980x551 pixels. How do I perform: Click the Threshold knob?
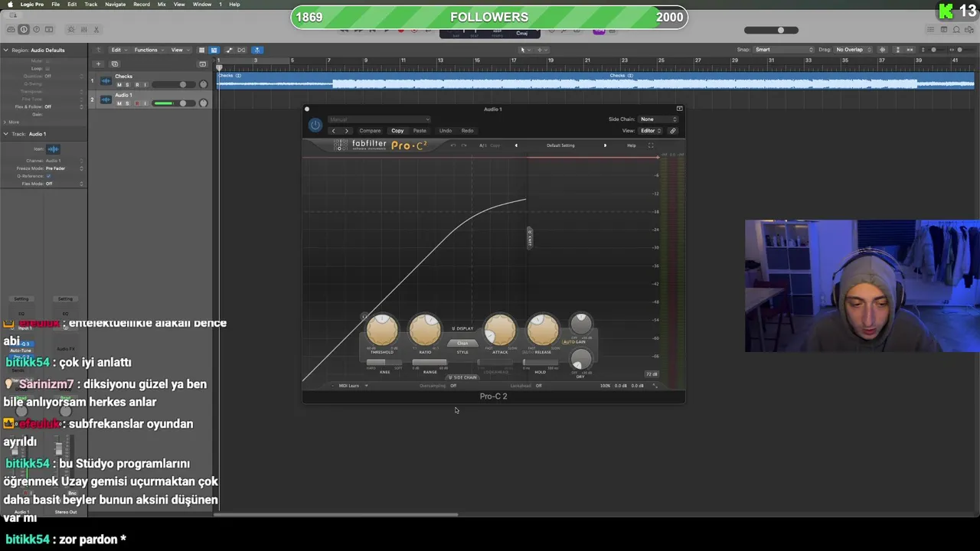pos(381,331)
